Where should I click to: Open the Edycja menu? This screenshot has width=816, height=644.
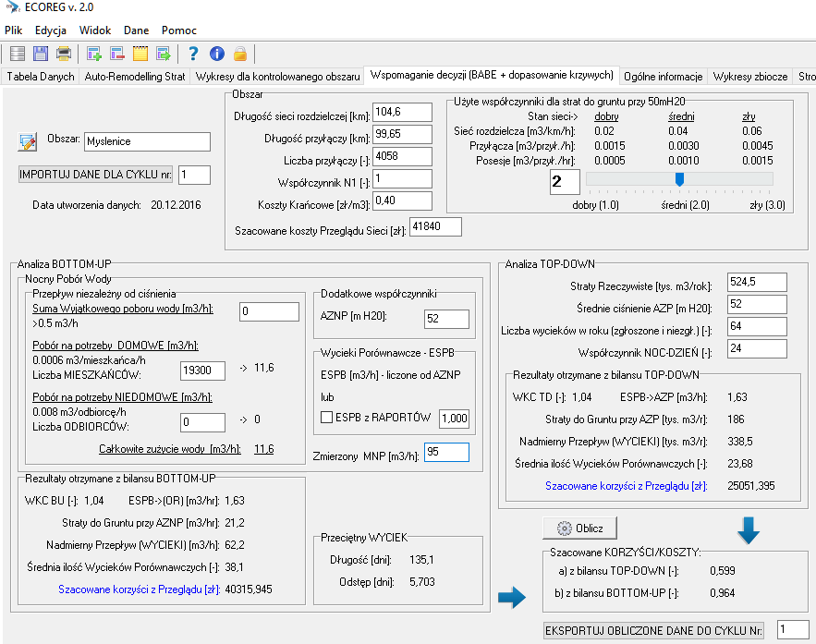pyautogui.click(x=51, y=30)
